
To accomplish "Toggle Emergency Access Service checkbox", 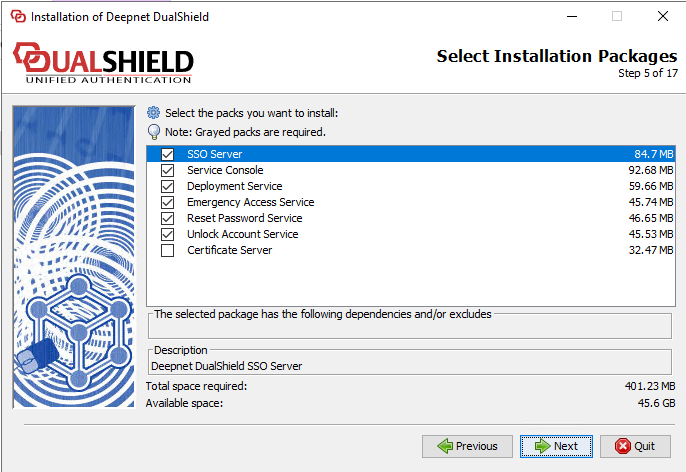I will coord(167,202).
